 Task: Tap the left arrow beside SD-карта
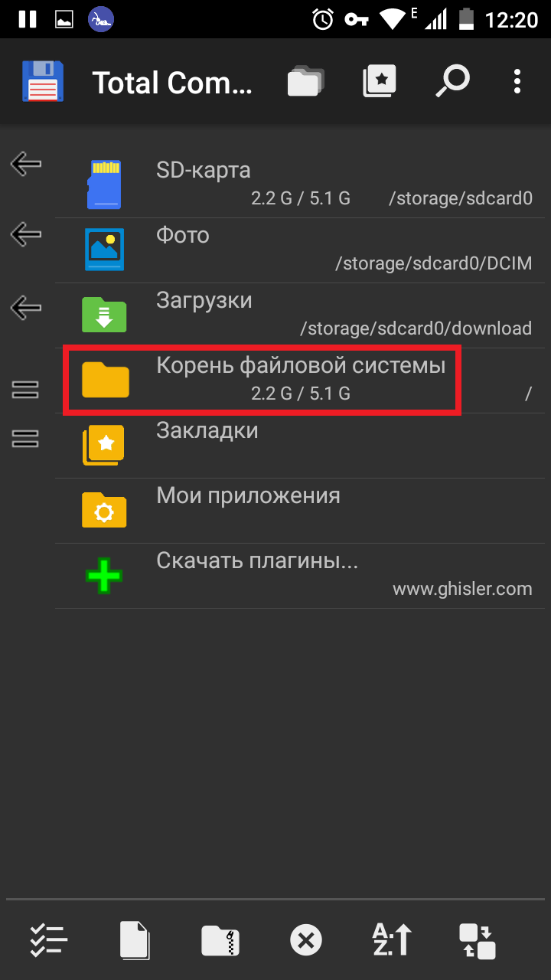[x=26, y=162]
